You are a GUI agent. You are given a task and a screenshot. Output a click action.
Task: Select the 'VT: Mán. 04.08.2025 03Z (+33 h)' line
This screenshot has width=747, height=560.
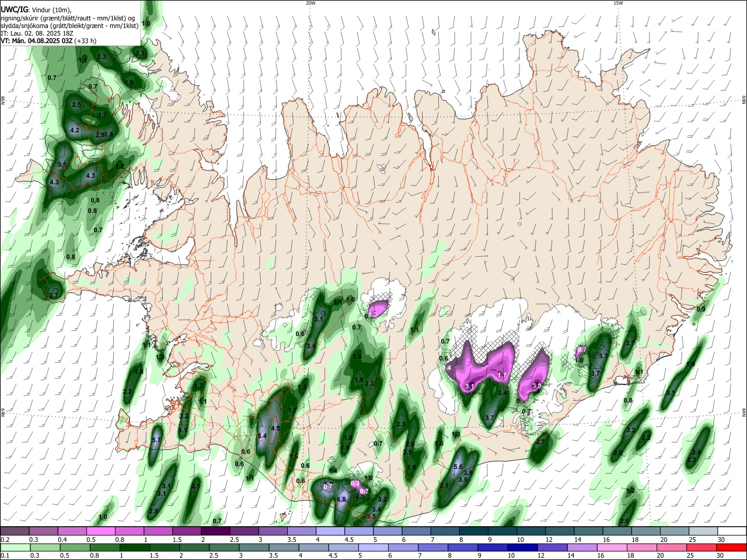click(x=48, y=41)
